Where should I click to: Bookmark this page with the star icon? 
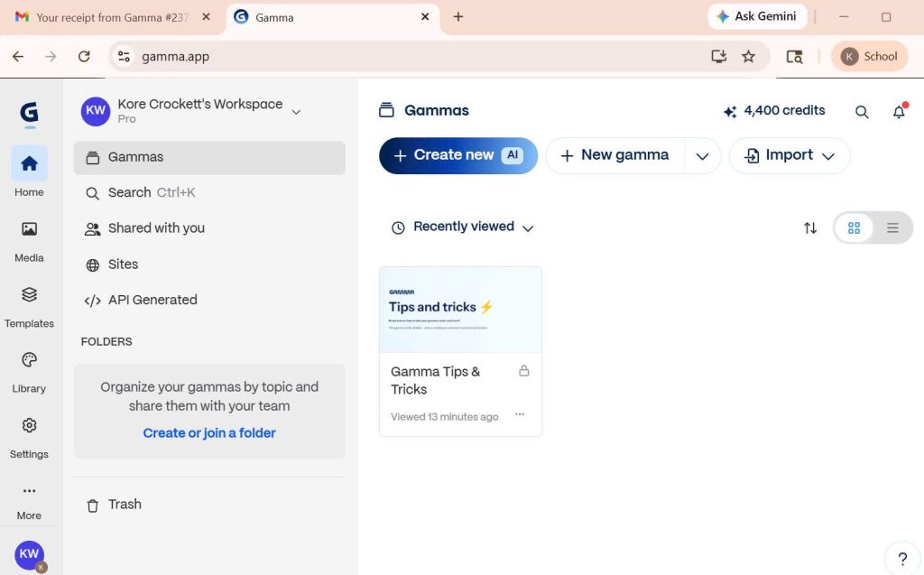point(748,57)
